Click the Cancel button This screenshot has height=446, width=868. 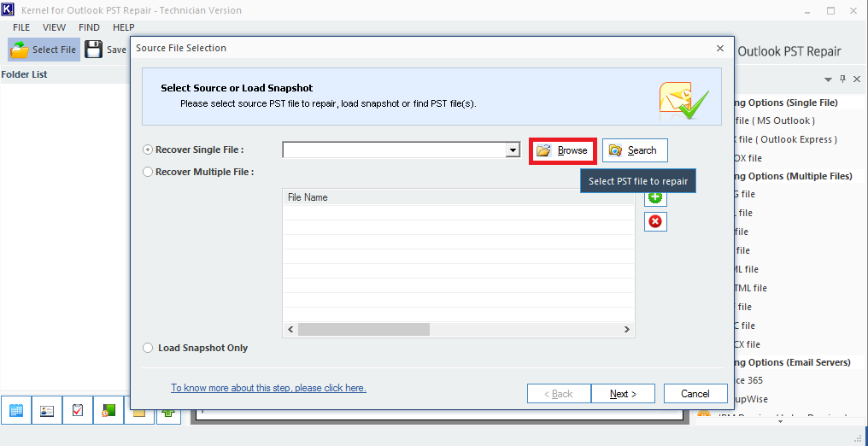coord(695,394)
